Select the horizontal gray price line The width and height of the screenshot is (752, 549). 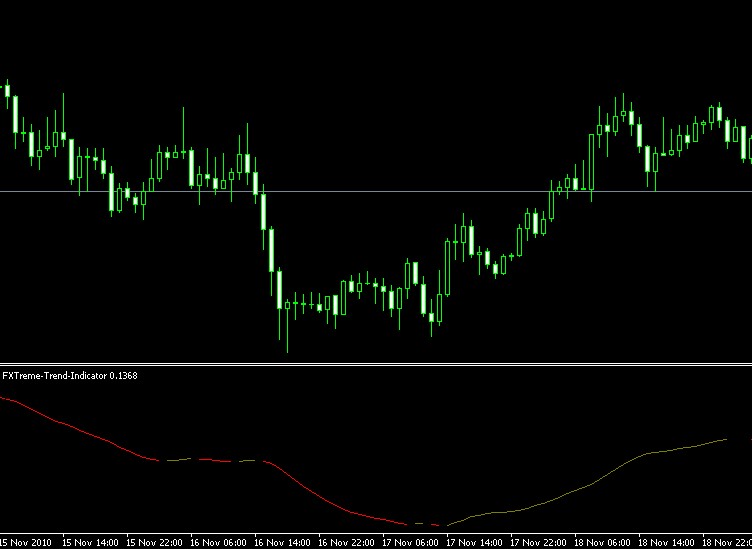[376, 191]
